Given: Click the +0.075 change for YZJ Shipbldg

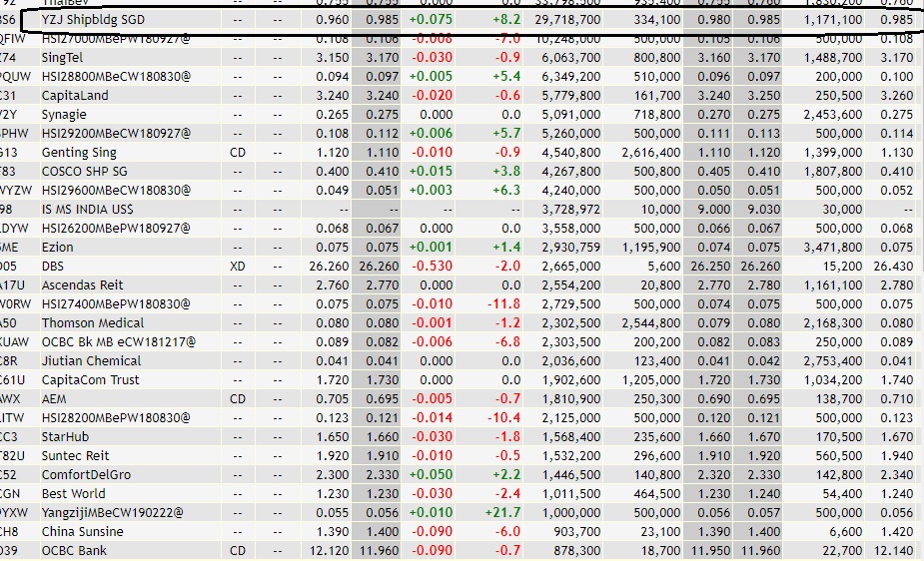Looking at the screenshot, I should 431,19.
